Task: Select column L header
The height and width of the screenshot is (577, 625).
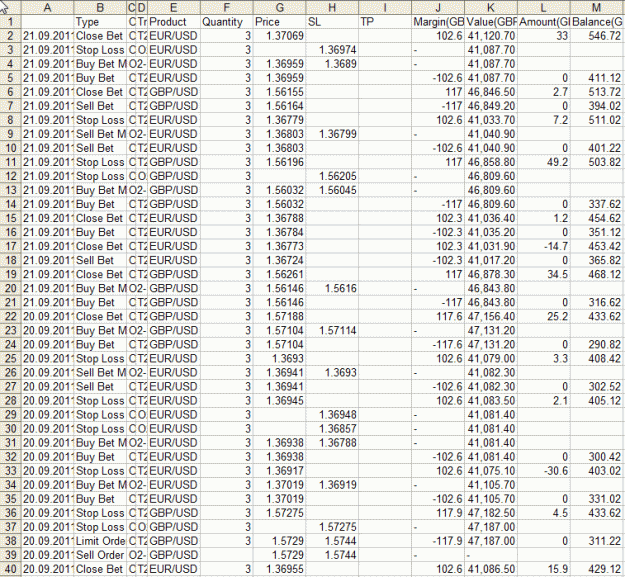Action: pyautogui.click(x=544, y=7)
